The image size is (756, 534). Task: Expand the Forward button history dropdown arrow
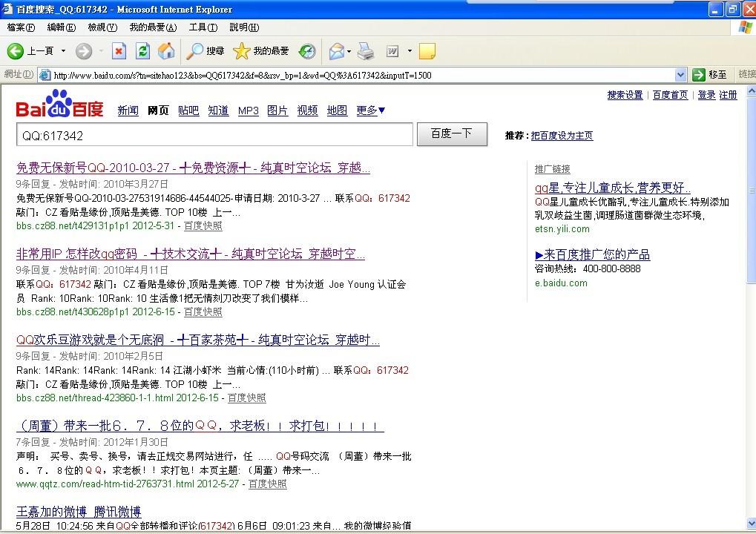(x=101, y=51)
